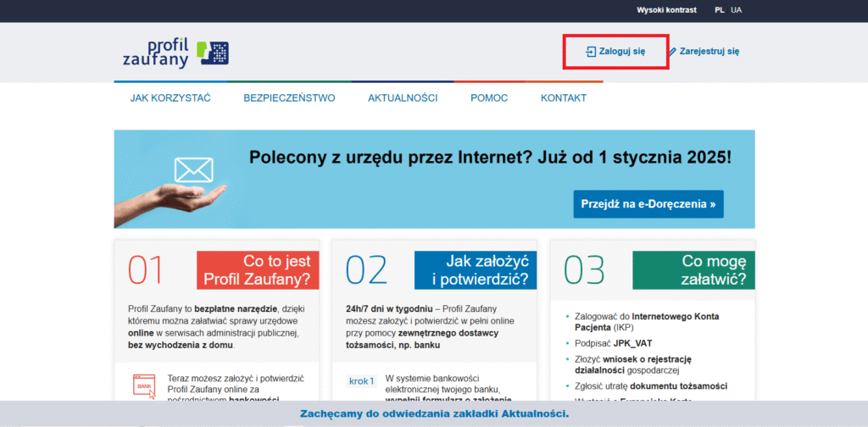Click the Zachęcamy do odwiedzania zakładki Aktualności notice
Image resolution: width=868 pixels, height=427 pixels.
coord(434,413)
